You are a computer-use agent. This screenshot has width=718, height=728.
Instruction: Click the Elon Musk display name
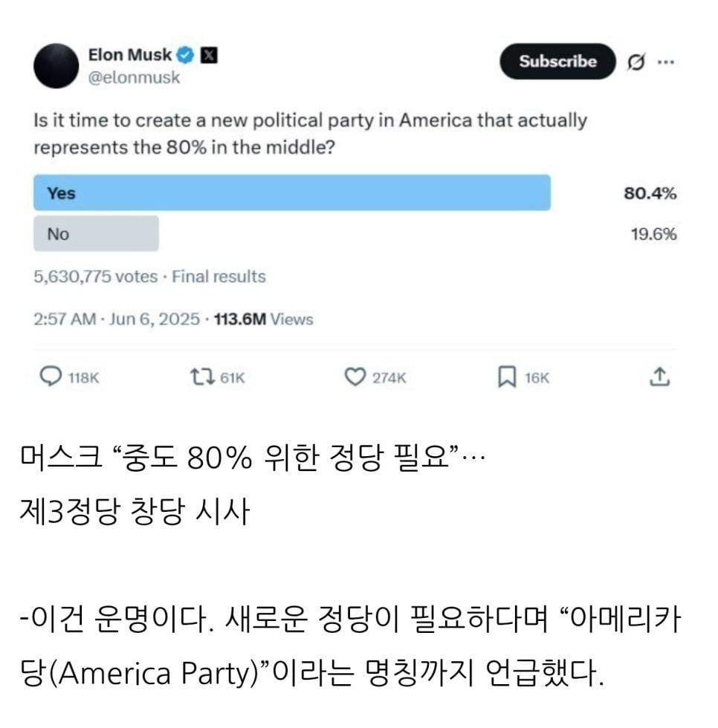point(129,55)
